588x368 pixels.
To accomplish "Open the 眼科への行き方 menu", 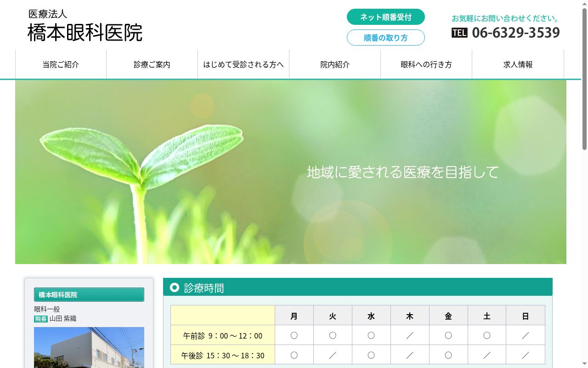I will 426,64.
